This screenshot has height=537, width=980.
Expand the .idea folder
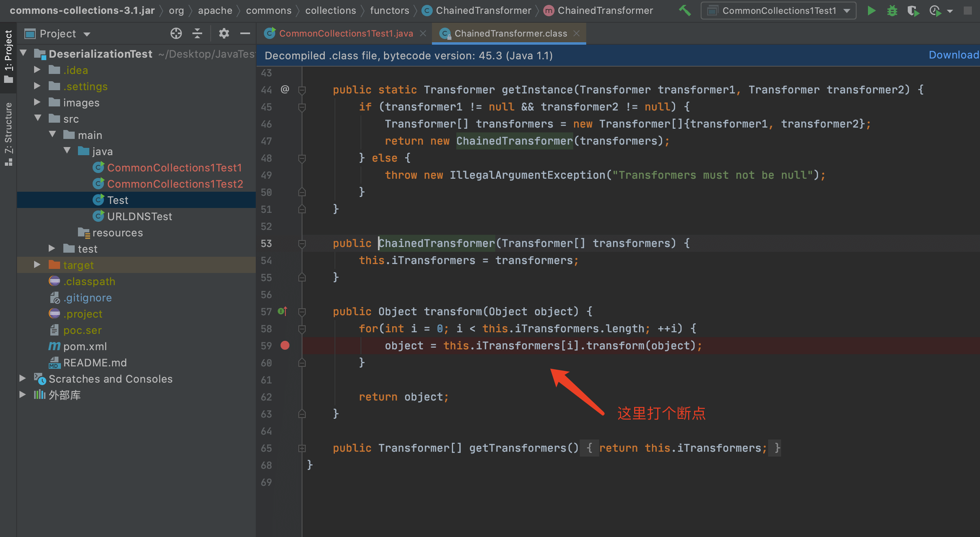pos(37,70)
